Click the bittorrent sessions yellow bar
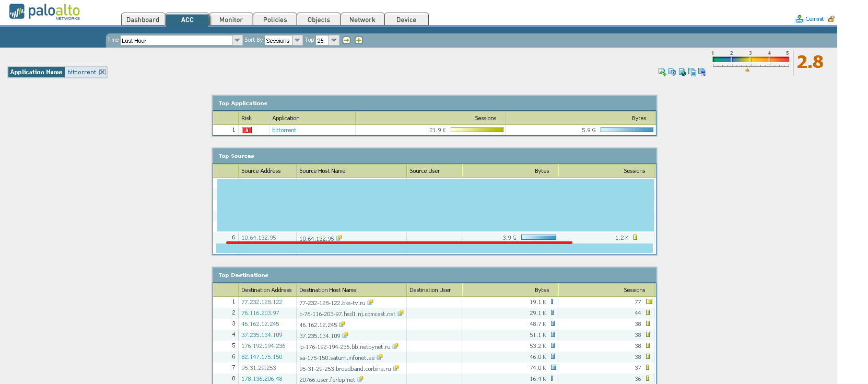Viewport: 868px width, 384px height. [477, 130]
